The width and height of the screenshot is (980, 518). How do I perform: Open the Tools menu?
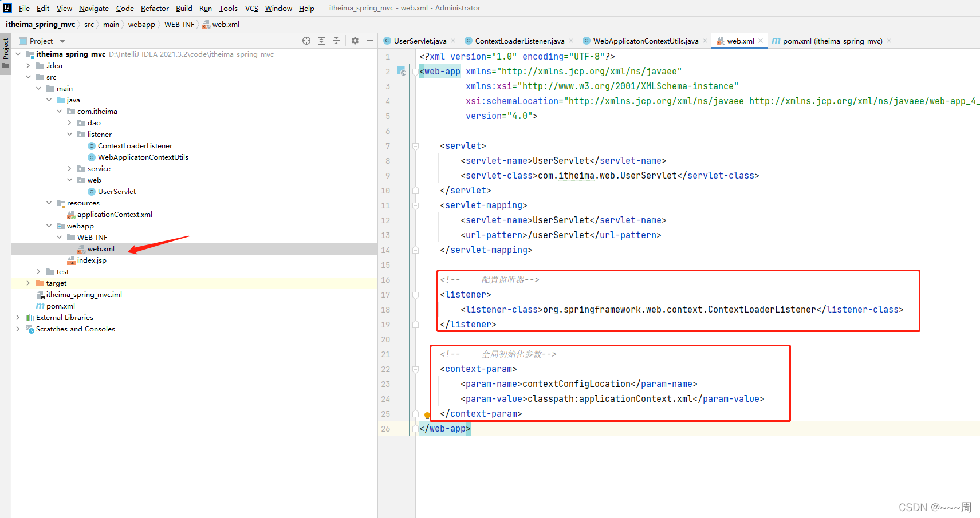pyautogui.click(x=228, y=8)
